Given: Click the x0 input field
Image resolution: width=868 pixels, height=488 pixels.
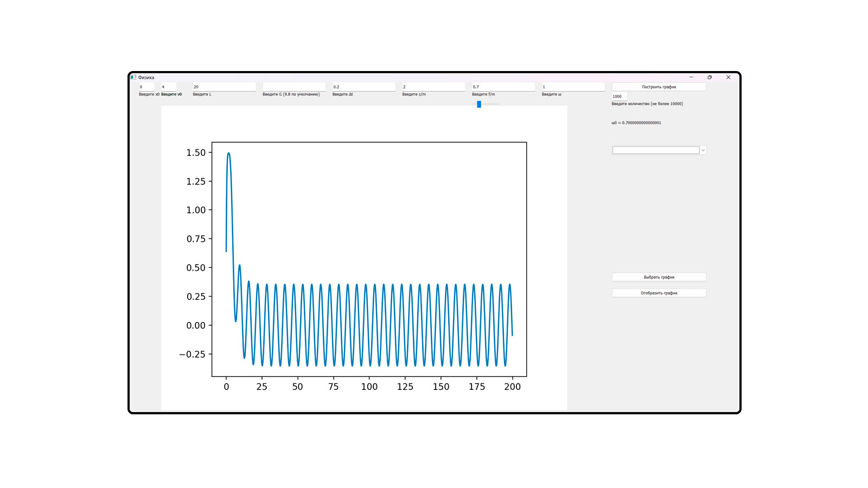Looking at the screenshot, I should tap(146, 87).
